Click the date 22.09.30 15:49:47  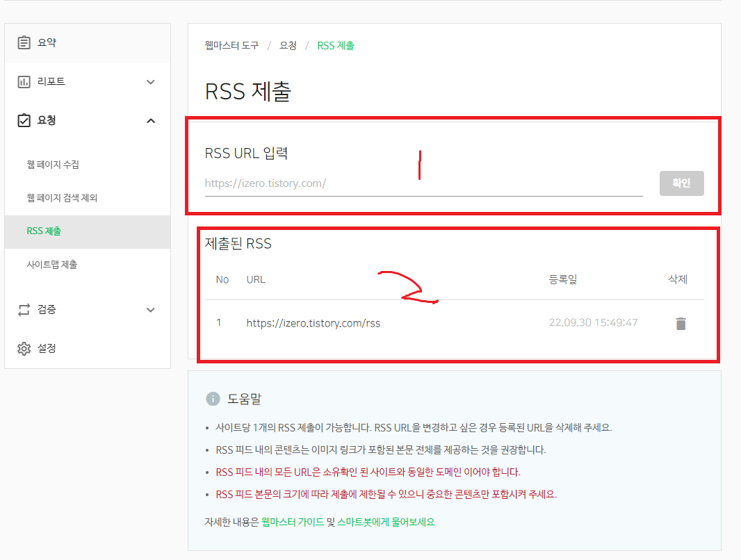(x=593, y=322)
